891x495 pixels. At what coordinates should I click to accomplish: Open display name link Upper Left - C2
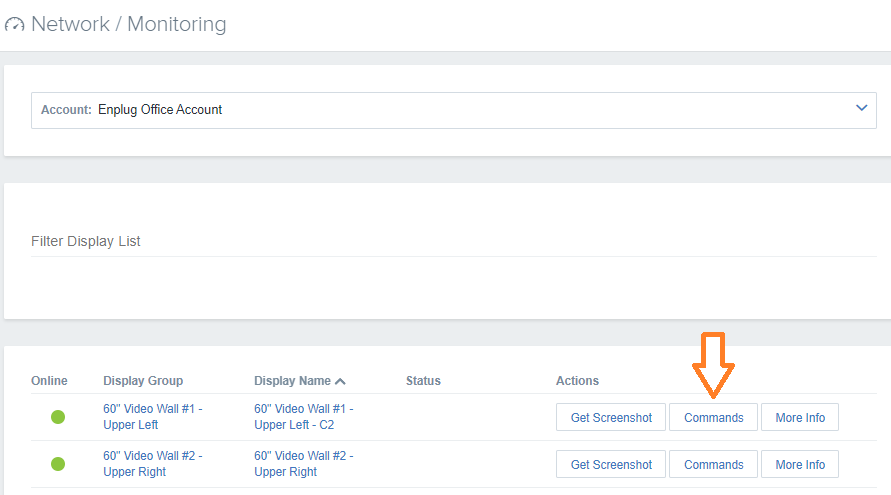pyautogui.click(x=303, y=417)
